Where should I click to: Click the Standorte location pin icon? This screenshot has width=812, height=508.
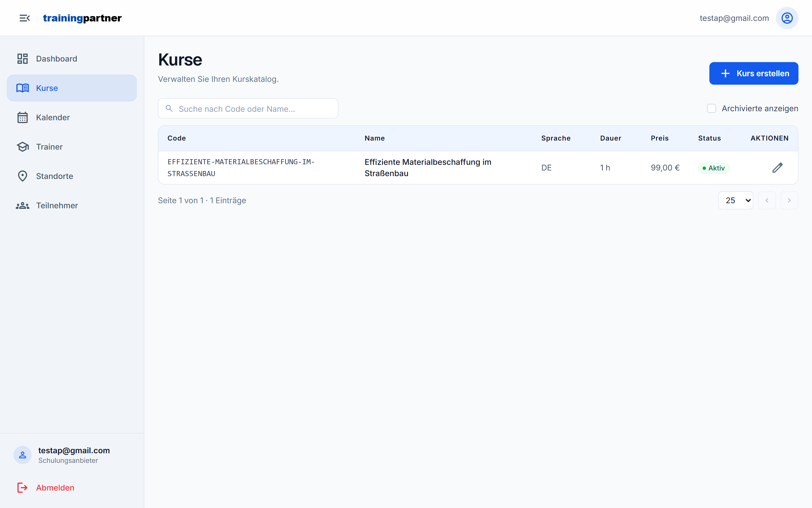23,176
